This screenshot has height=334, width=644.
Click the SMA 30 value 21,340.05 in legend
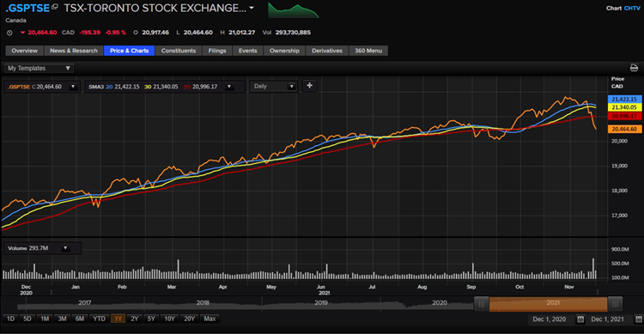tap(166, 87)
